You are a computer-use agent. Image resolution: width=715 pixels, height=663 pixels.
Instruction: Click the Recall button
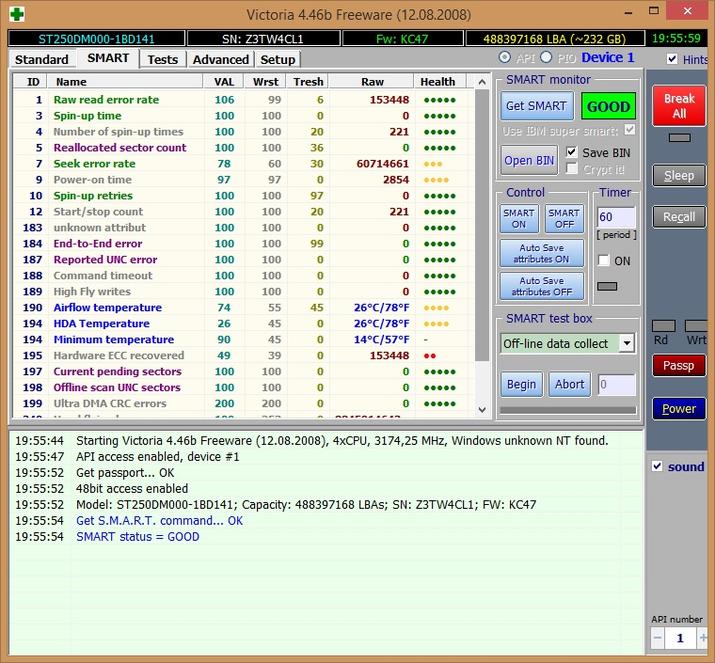click(x=679, y=217)
